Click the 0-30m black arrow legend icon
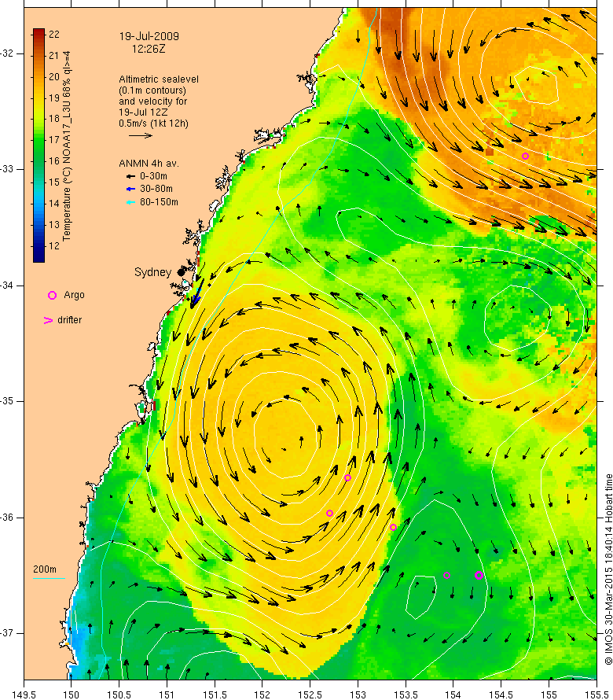This screenshot has width=613, height=700. tap(130, 176)
